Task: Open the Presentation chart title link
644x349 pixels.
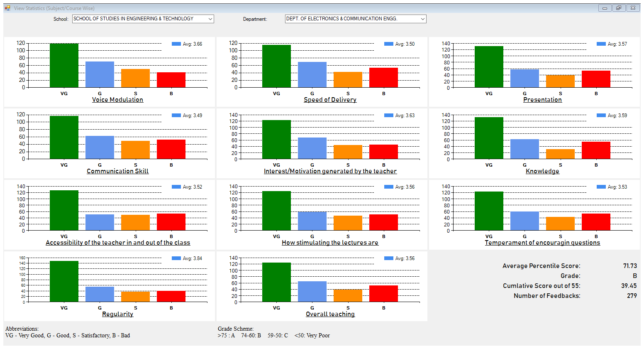Action: coord(542,100)
